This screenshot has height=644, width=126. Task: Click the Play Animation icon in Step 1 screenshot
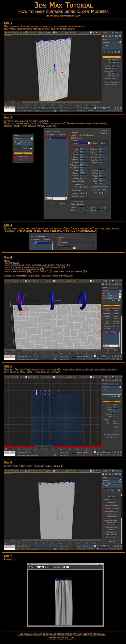[104, 108]
